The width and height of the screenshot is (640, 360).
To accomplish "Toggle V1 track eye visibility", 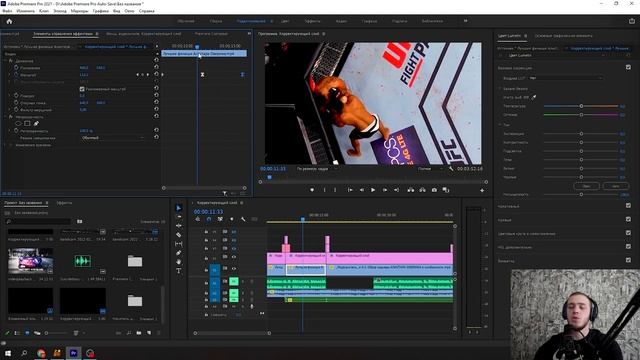I will (x=234, y=269).
